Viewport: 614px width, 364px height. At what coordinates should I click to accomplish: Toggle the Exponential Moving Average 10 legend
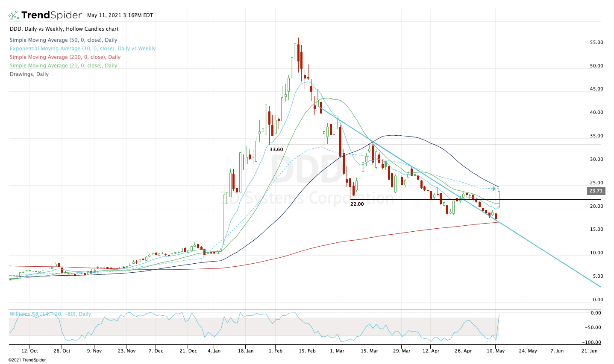click(83, 49)
